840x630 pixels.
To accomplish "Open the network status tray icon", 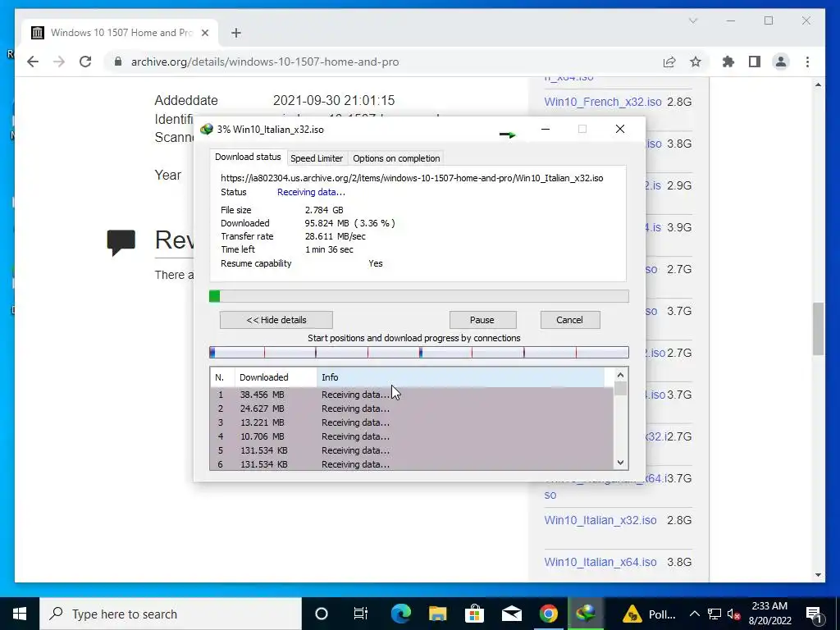I will [714, 614].
